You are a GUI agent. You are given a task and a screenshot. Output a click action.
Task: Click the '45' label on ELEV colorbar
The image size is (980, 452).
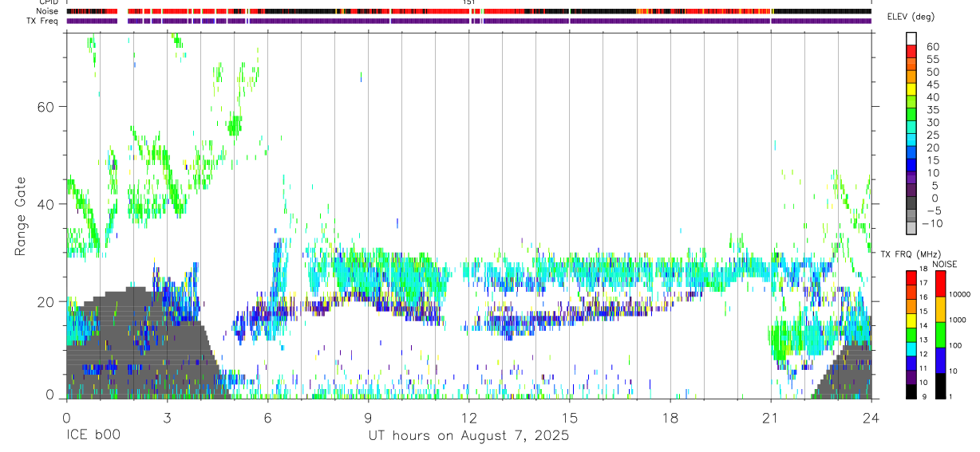(932, 85)
